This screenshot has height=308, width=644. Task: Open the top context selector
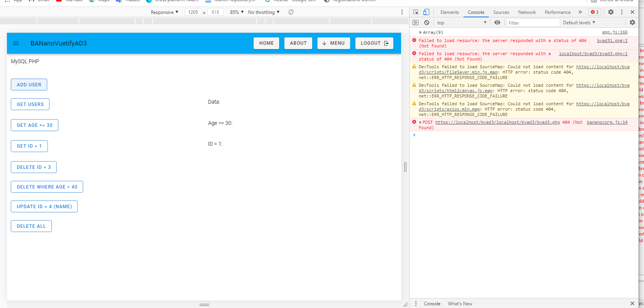pos(462,23)
